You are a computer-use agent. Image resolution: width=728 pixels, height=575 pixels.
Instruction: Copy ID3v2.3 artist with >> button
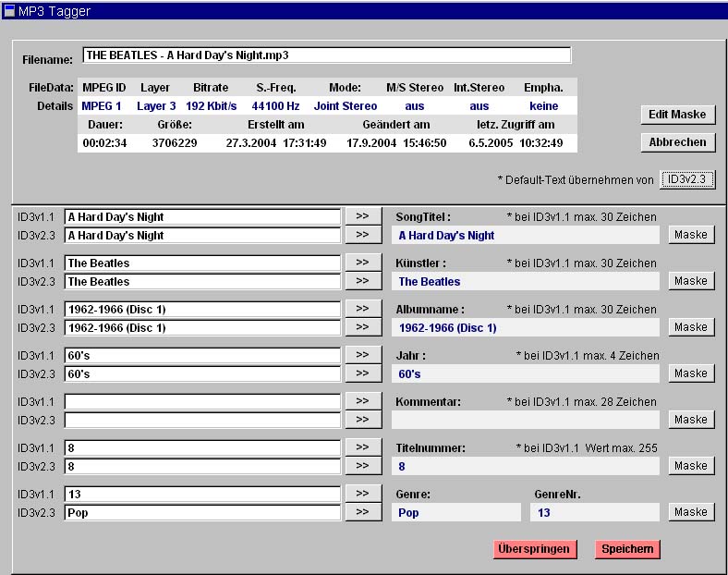coord(362,281)
